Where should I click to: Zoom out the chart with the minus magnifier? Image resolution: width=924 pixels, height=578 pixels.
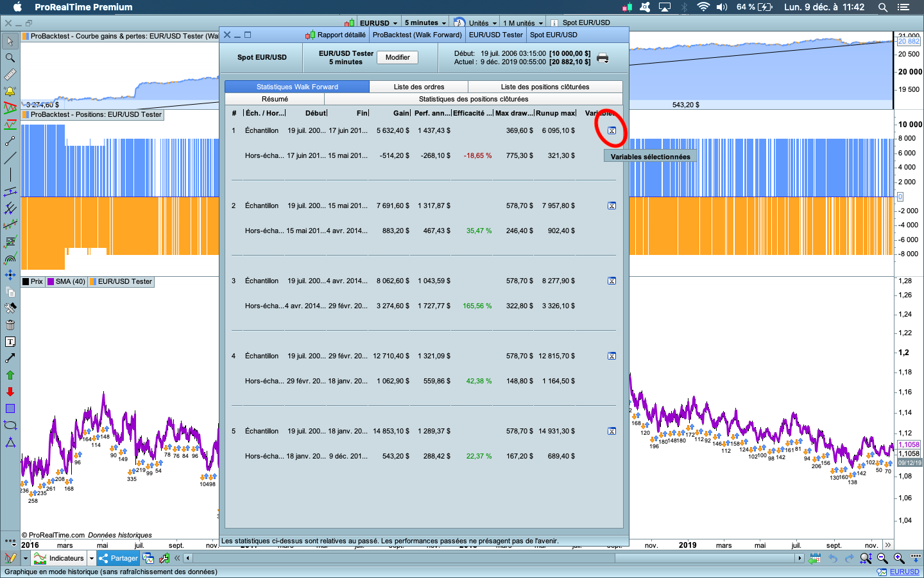tap(882, 559)
